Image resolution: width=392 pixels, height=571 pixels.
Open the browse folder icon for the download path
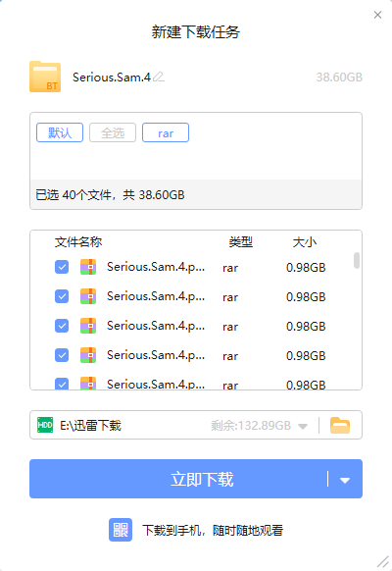[340, 425]
